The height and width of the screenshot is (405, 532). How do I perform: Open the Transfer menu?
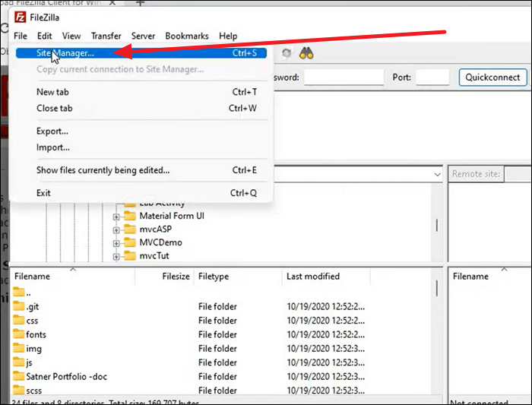pyautogui.click(x=106, y=36)
